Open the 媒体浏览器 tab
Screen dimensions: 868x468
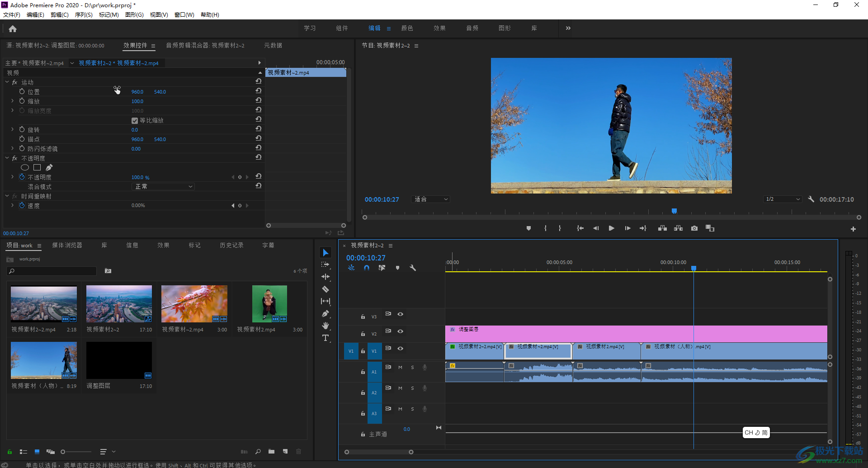(x=67, y=246)
